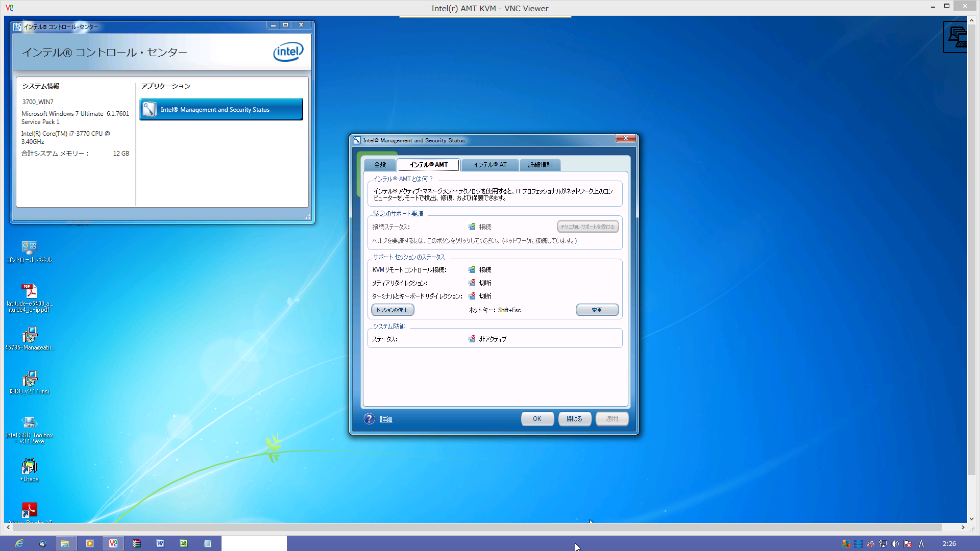Click the volume speaker tray icon
The width and height of the screenshot is (980, 551).
click(x=895, y=544)
